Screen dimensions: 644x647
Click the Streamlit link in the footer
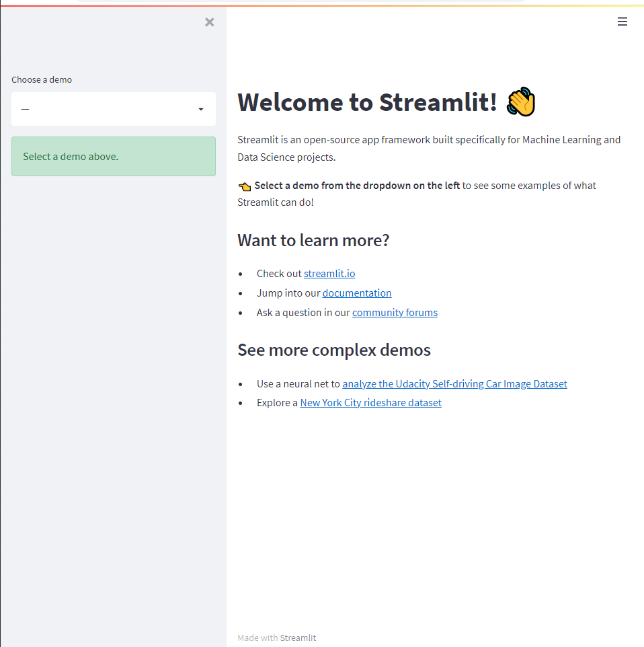298,638
